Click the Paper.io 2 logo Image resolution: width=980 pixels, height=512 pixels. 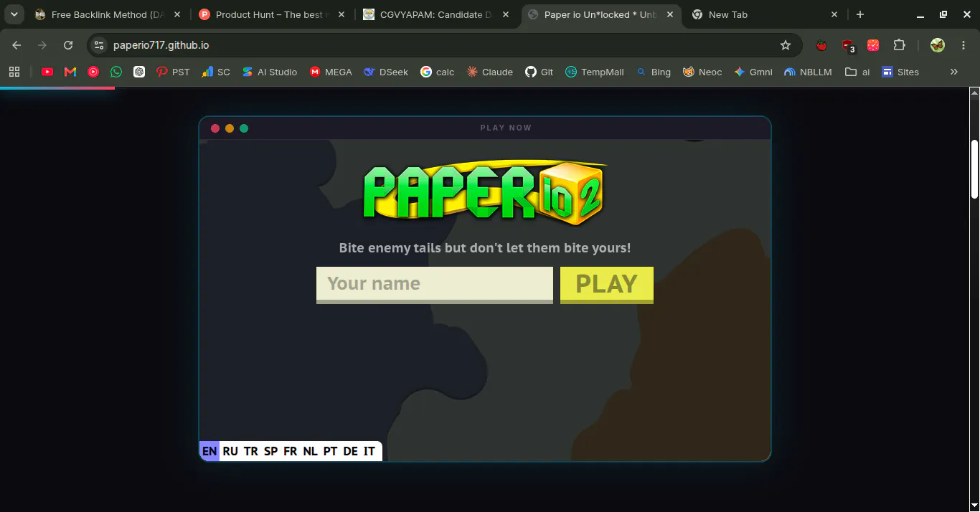[x=484, y=191]
